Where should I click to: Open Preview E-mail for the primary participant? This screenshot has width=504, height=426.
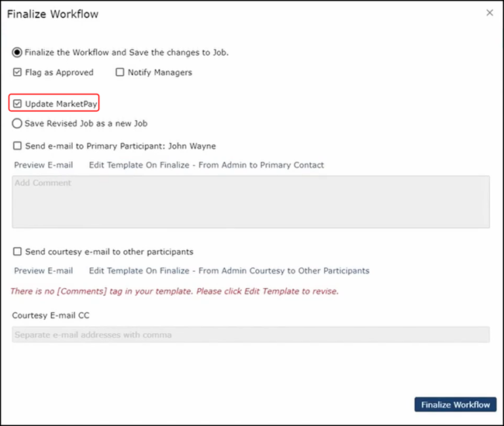click(43, 165)
